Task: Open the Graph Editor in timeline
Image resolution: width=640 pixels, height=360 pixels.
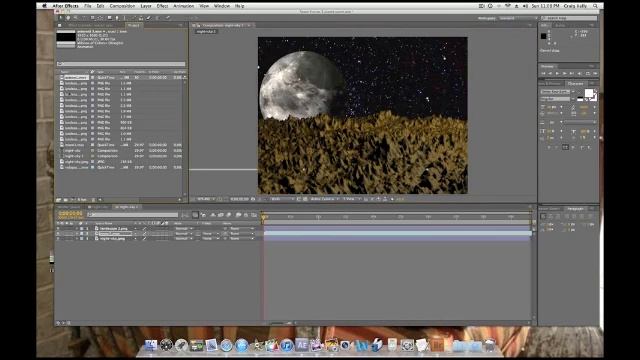Action: click(x=253, y=215)
